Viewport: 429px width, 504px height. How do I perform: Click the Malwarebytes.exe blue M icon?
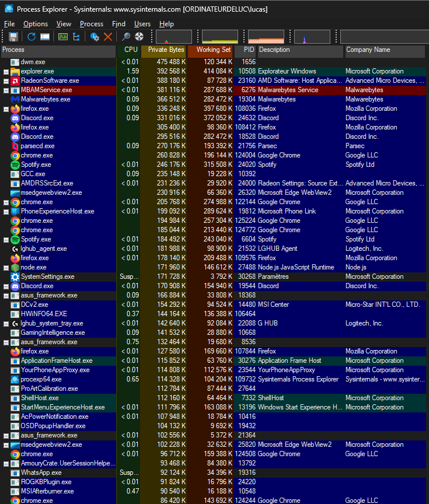click(x=15, y=99)
